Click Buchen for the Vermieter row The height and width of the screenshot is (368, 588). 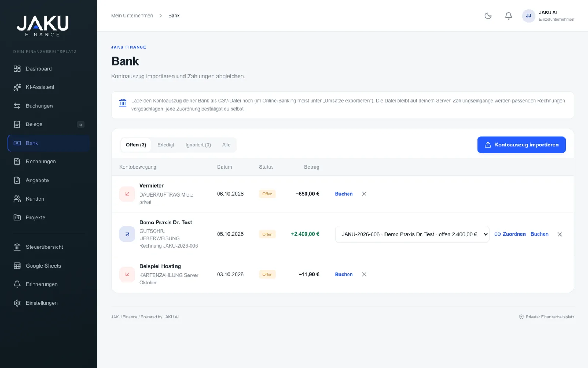(344, 194)
